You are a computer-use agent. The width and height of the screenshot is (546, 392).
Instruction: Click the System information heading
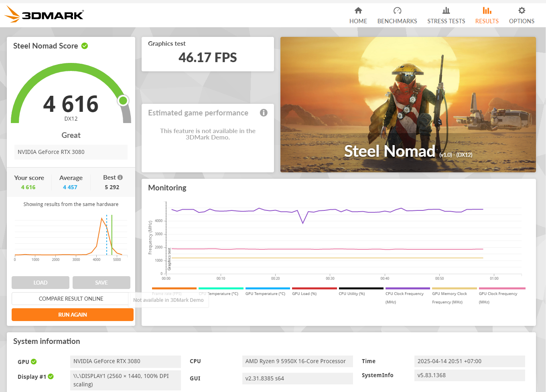pos(47,341)
